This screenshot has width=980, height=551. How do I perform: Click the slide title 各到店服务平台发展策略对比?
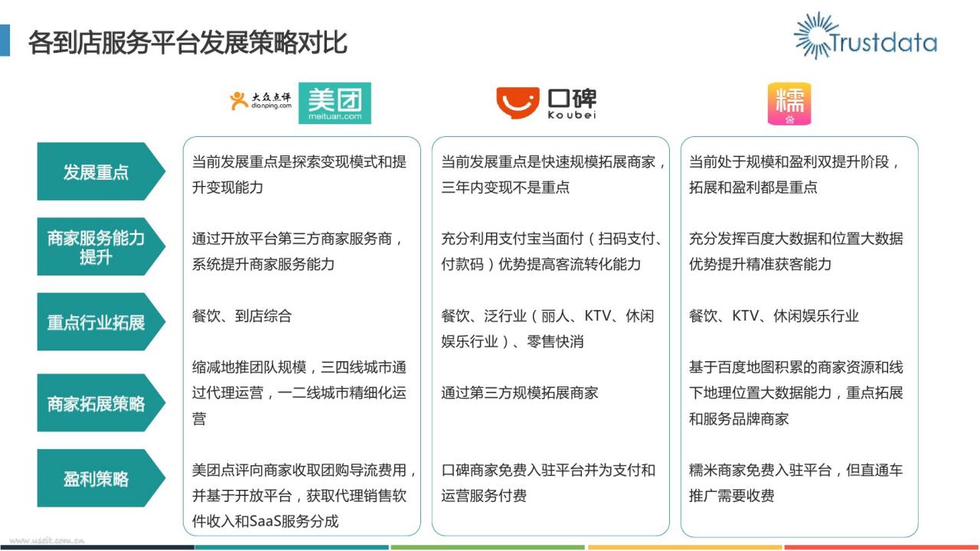(188, 41)
